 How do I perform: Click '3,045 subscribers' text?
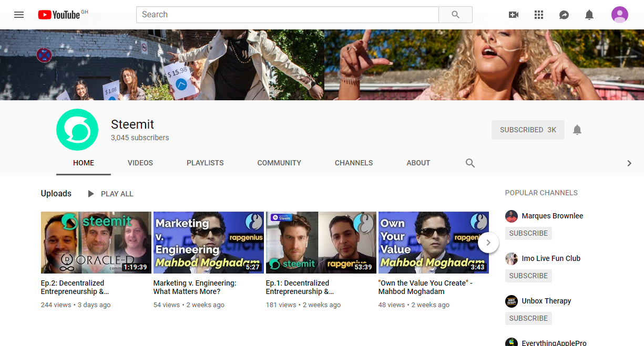point(140,138)
